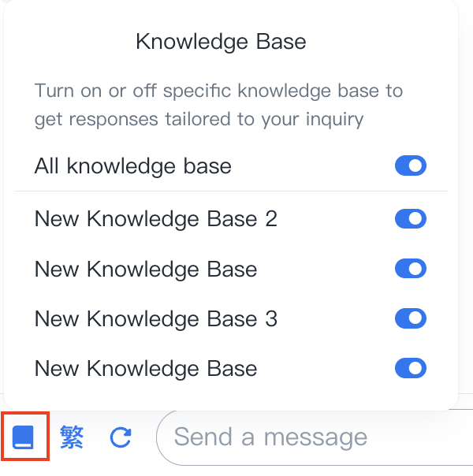Disable the New Knowledge Base 2 switch

[410, 218]
